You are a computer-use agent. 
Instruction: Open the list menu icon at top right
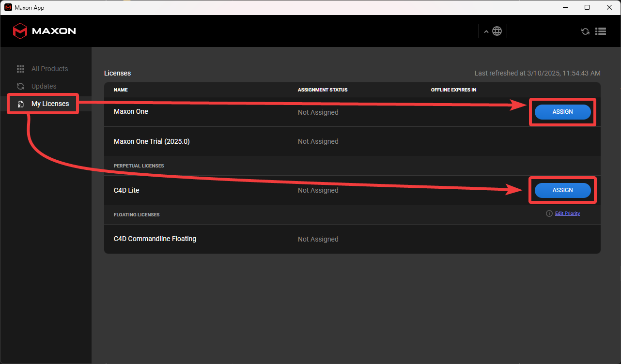pyautogui.click(x=601, y=31)
